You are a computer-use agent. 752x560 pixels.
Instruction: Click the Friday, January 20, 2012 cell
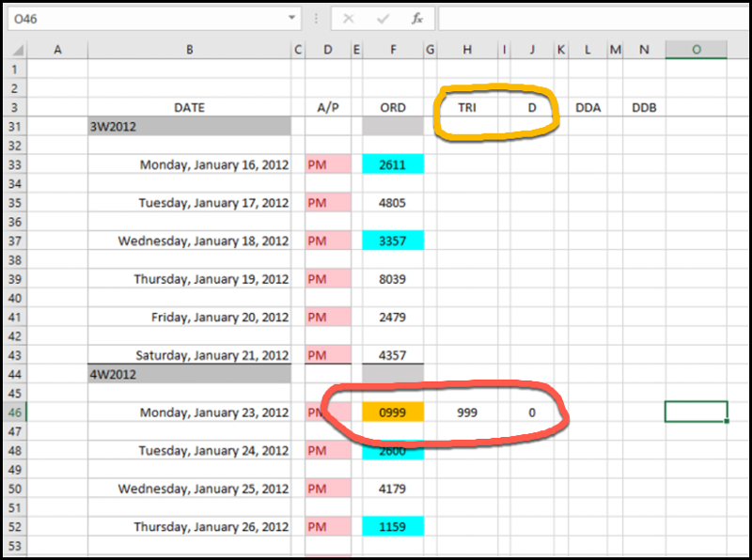click(x=190, y=318)
